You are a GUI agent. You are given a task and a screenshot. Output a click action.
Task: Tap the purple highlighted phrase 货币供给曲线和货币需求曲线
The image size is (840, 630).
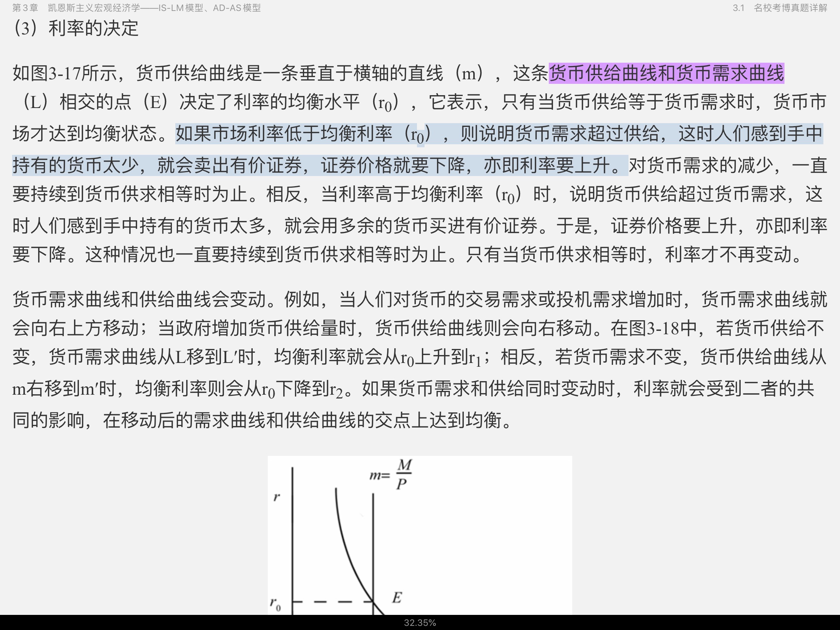pos(667,73)
